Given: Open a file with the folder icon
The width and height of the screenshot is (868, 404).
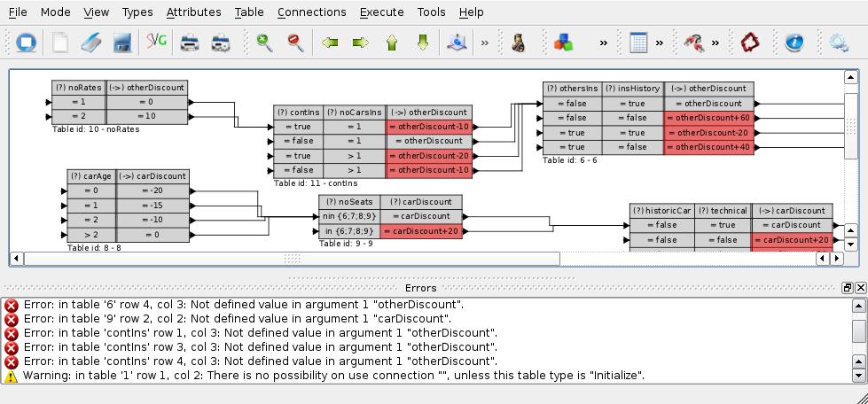Looking at the screenshot, I should pos(91,43).
